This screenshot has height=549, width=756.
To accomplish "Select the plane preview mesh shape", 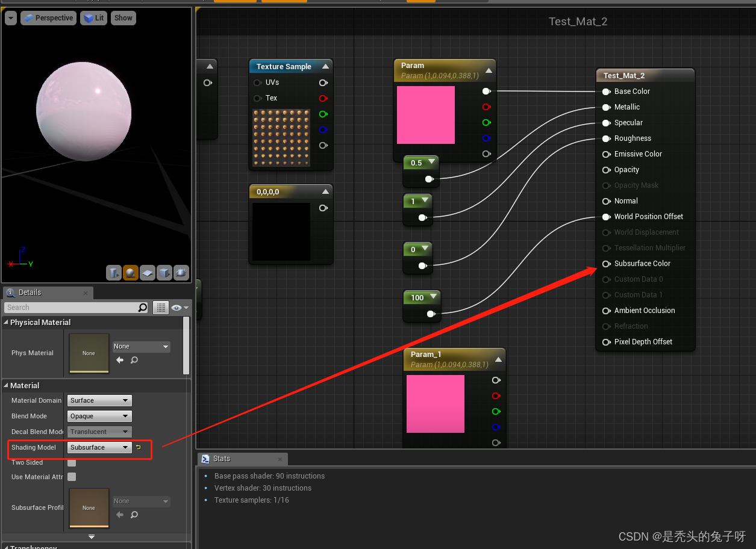I will [148, 273].
